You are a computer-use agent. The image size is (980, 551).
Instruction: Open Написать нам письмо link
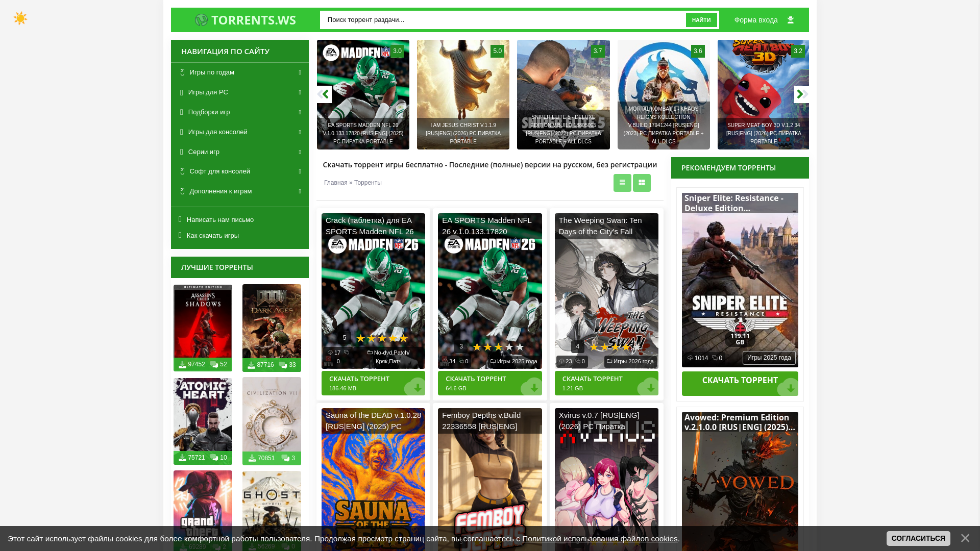(220, 220)
